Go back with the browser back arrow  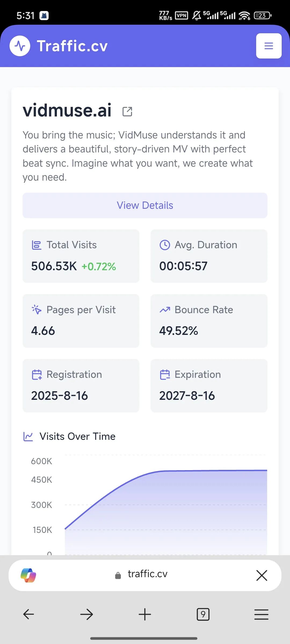[x=28, y=614]
